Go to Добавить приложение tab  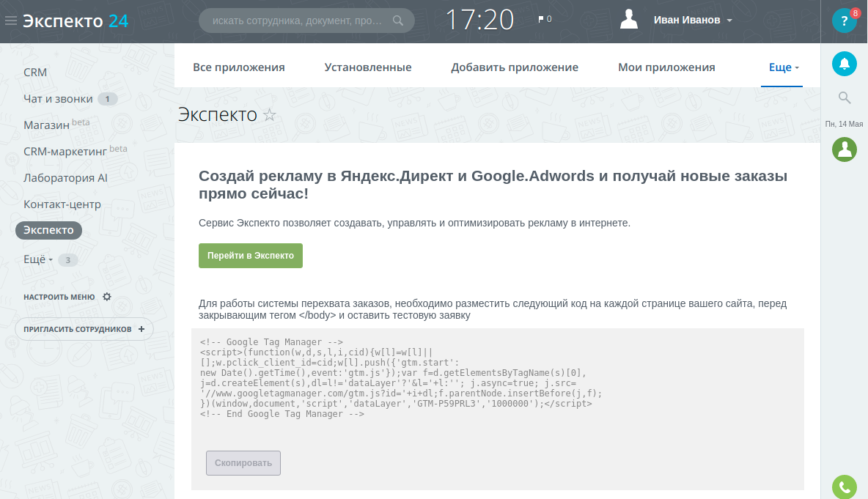(514, 67)
